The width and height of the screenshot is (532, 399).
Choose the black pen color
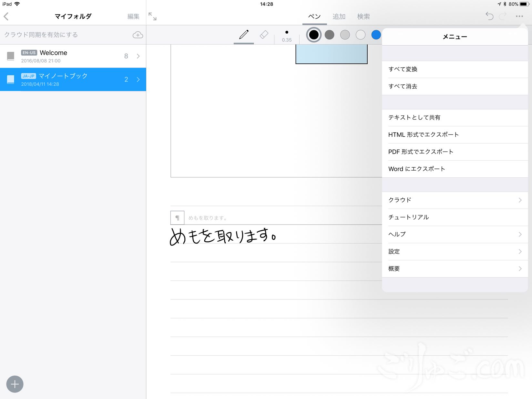coord(313,35)
